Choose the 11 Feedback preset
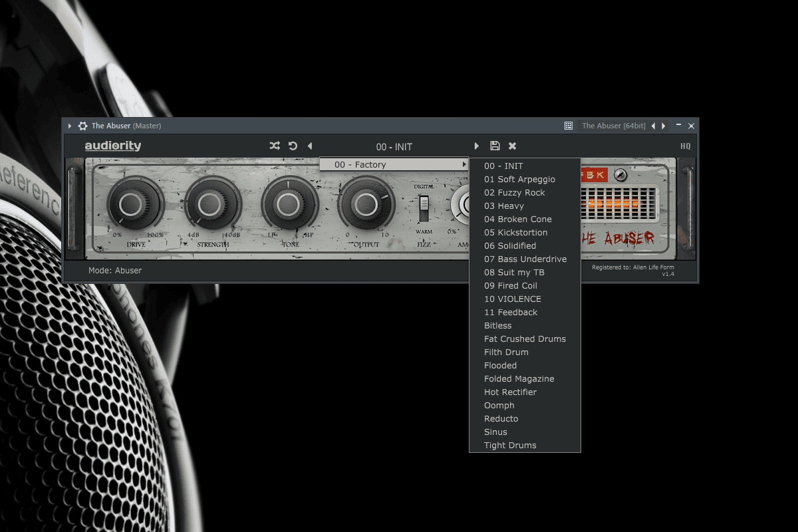Viewport: 798px width, 532px height. (x=525, y=312)
